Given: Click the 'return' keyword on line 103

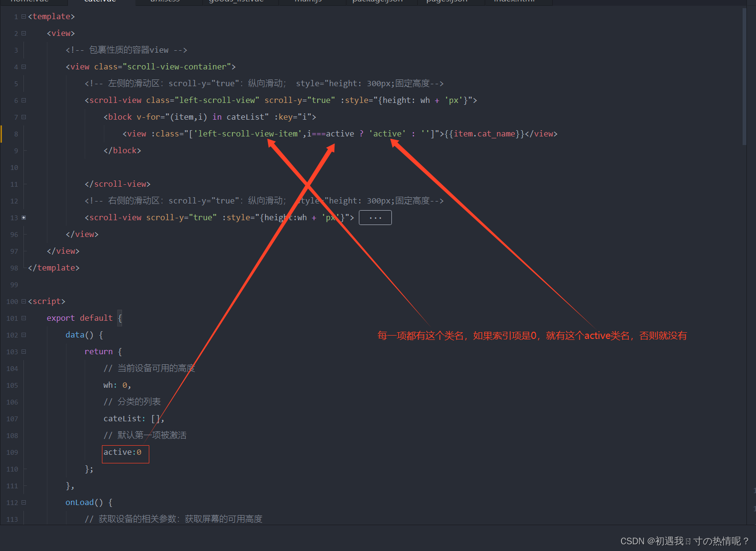Looking at the screenshot, I should [x=99, y=352].
